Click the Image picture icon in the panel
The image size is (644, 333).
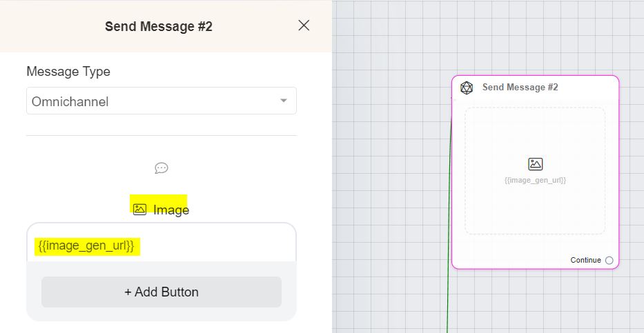pos(139,210)
